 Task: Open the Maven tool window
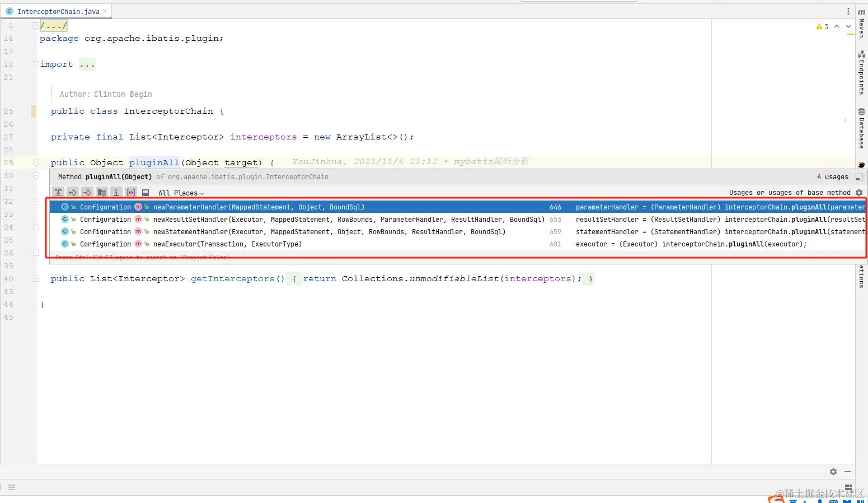[x=862, y=24]
